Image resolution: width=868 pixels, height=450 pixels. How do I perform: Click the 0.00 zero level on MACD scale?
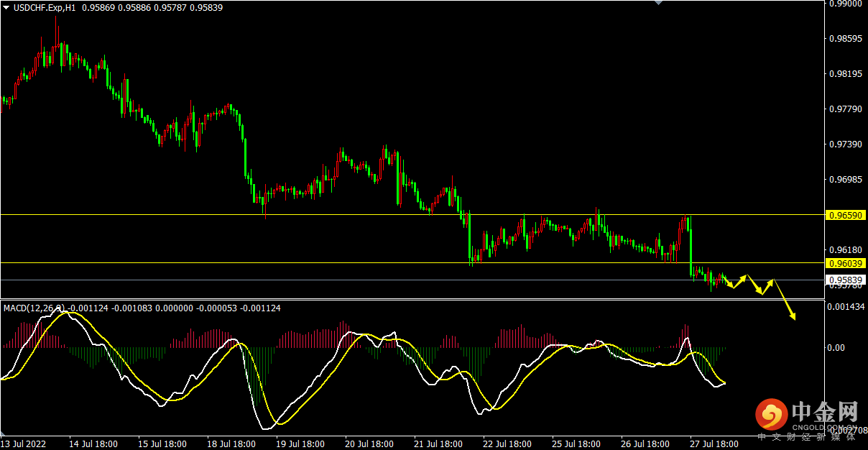tap(836, 348)
